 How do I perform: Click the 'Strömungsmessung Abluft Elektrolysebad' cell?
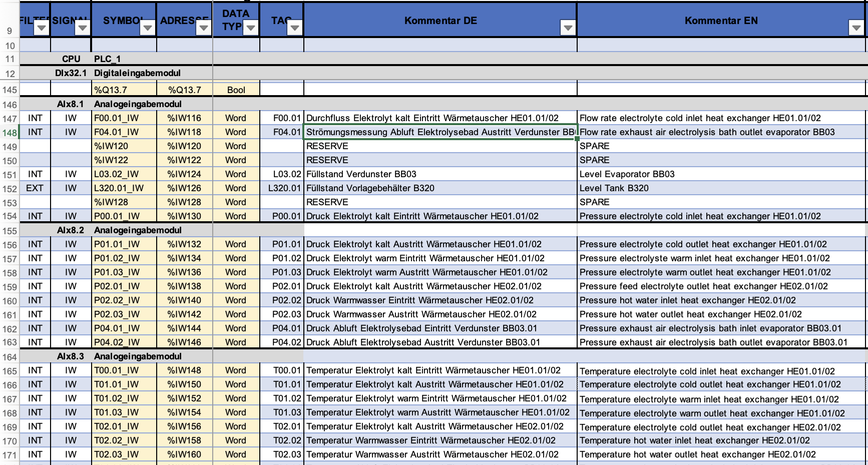(440, 132)
